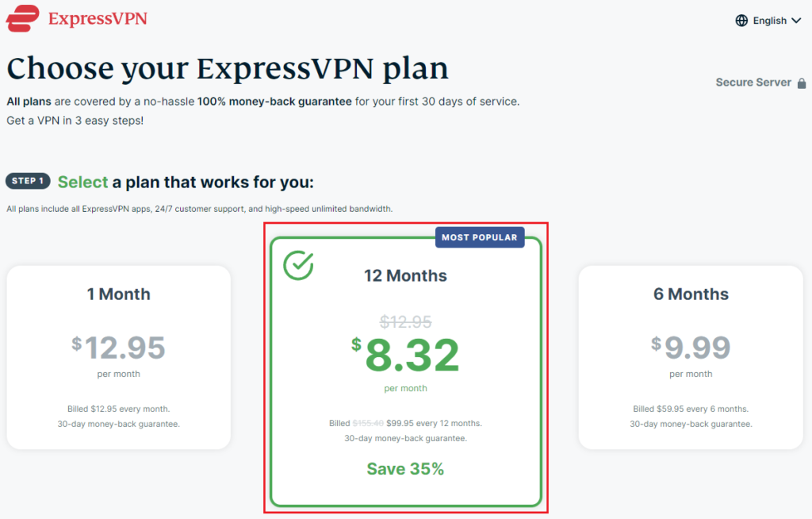Screen dimensions: 812x519
Task: Click the ExpressVPN wordmark in the header
Action: [x=98, y=18]
